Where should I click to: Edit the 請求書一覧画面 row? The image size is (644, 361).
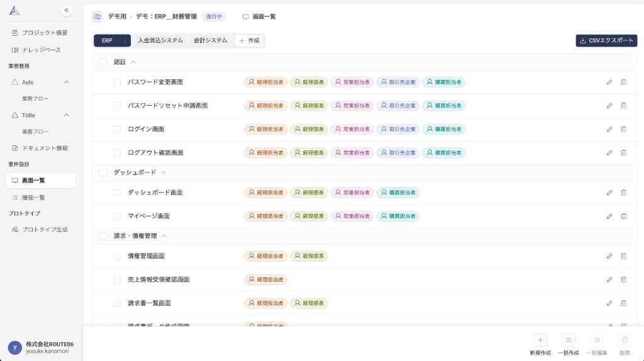coord(609,303)
